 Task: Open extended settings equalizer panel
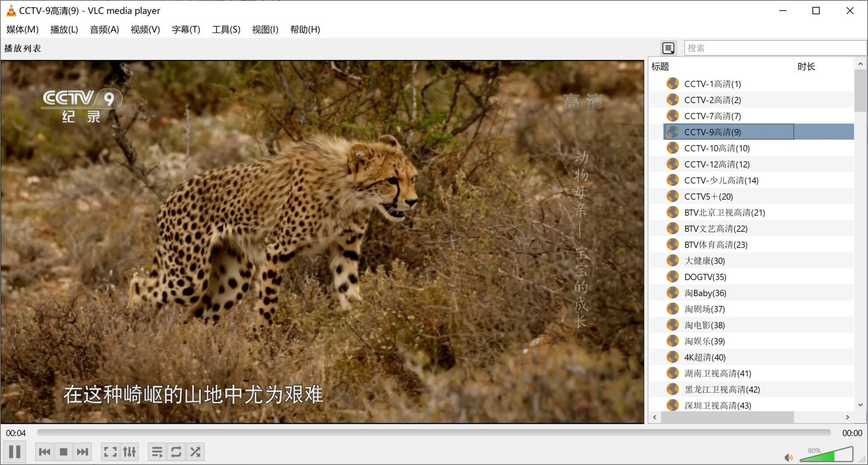(x=129, y=451)
